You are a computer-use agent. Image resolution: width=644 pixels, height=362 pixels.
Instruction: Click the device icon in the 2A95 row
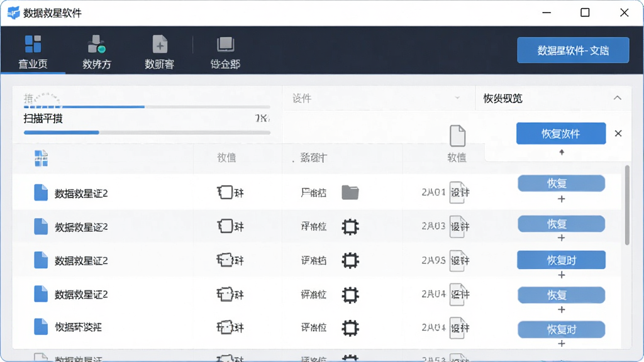click(x=225, y=260)
